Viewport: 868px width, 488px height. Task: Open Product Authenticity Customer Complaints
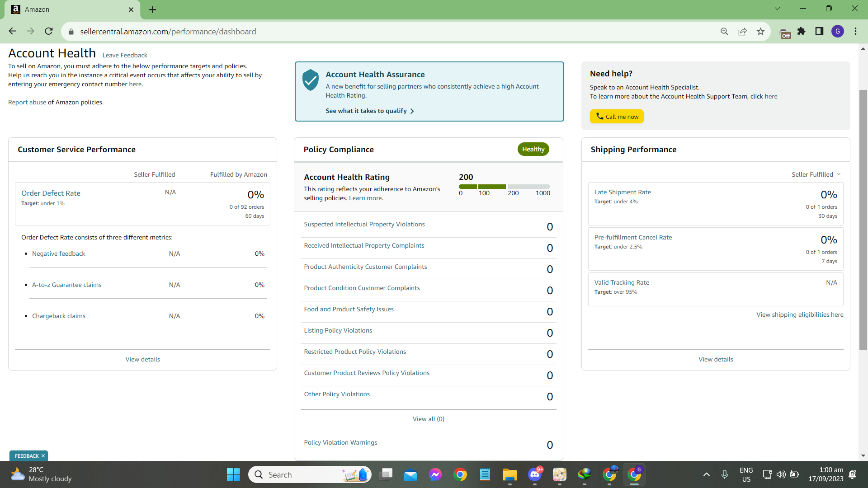[365, 267]
